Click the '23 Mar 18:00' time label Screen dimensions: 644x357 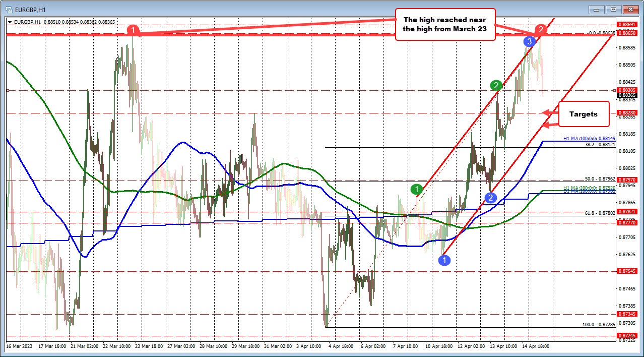pos(150,347)
